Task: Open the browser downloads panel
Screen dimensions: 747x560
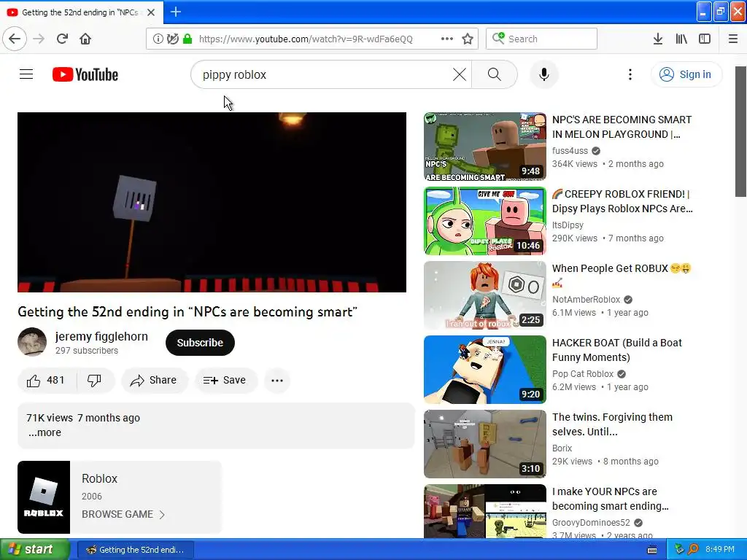Action: (658, 39)
